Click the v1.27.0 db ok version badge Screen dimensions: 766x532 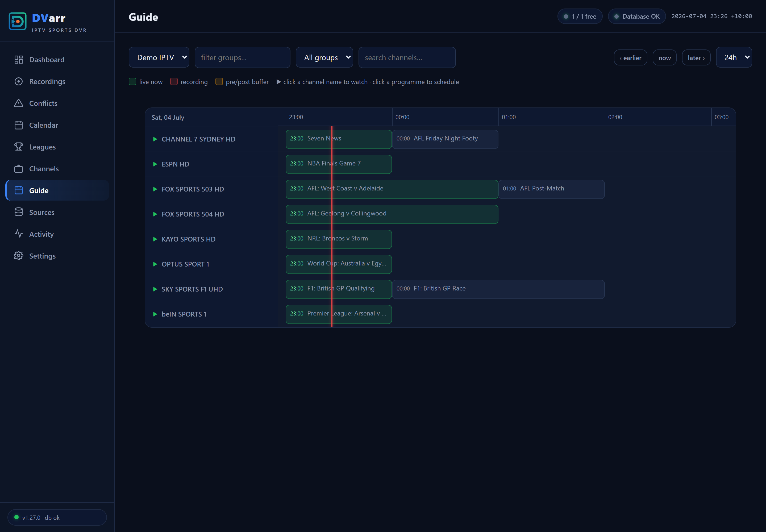57,517
